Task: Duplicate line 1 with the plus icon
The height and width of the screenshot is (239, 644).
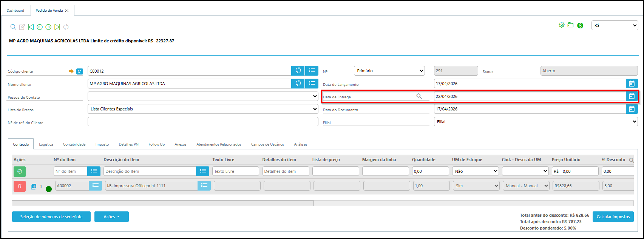Action: (34, 186)
